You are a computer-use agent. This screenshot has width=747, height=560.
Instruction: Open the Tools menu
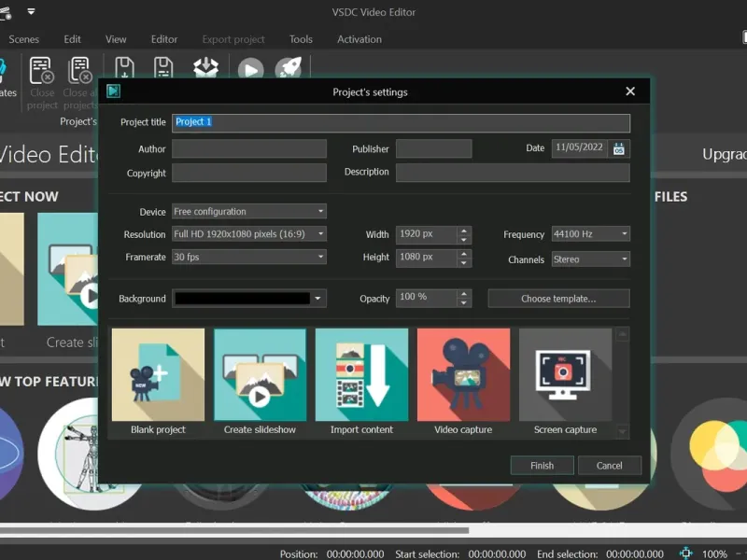point(301,39)
